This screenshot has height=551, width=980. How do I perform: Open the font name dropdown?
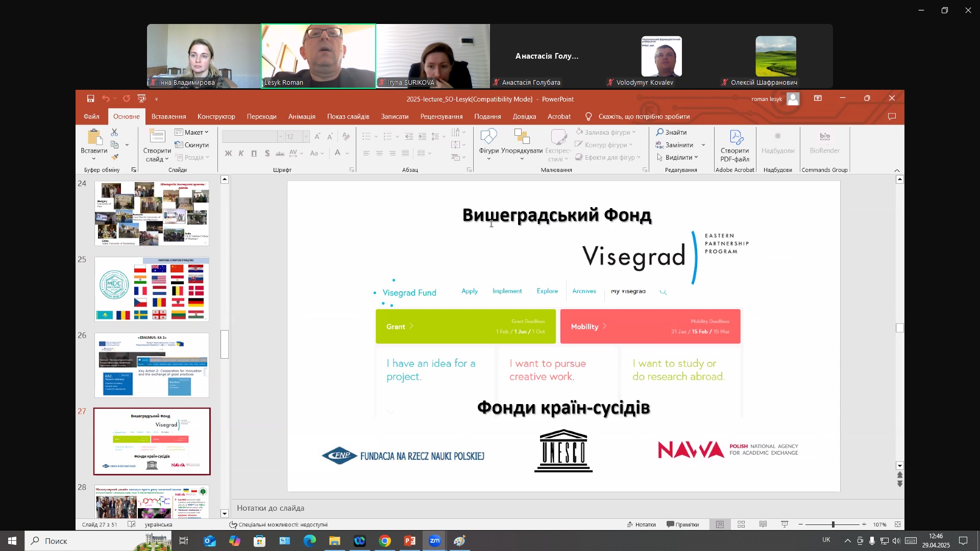click(280, 136)
